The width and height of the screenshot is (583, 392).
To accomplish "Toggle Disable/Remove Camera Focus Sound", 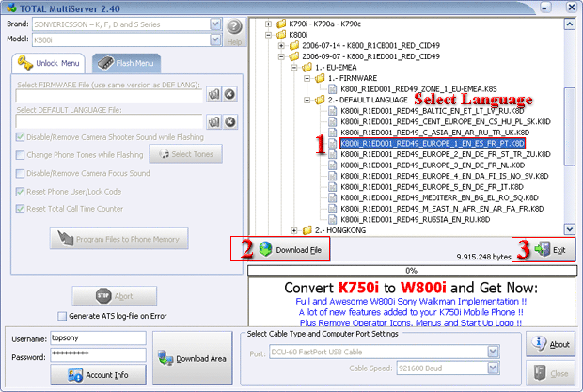I will pyautogui.click(x=20, y=173).
